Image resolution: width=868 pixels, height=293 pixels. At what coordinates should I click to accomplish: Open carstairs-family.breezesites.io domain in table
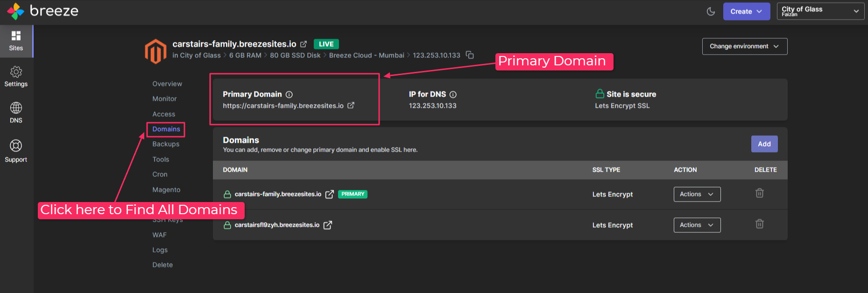(x=278, y=194)
